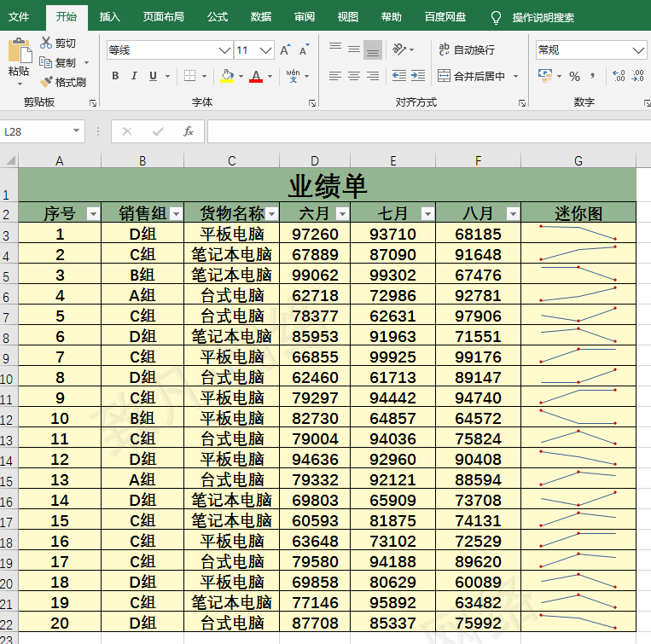Viewport: 651px width, 644px height.
Task: Click the formula bar input
Action: click(429, 131)
